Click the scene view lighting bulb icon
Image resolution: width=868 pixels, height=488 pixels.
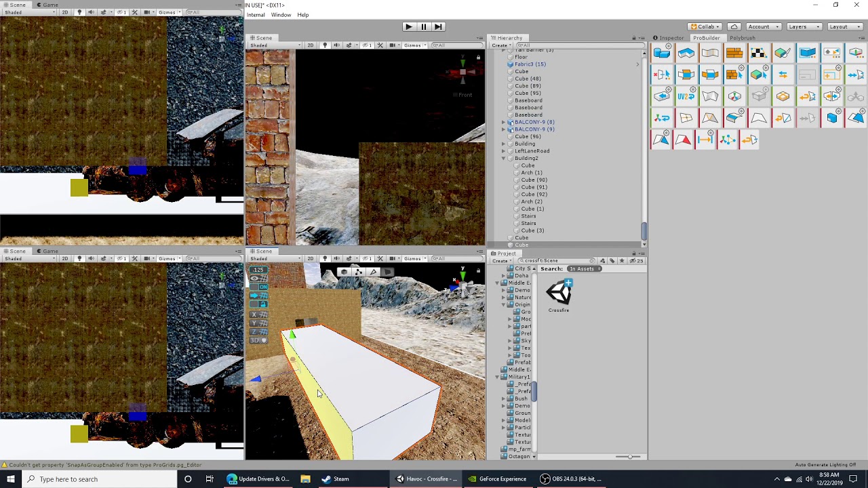click(x=326, y=258)
